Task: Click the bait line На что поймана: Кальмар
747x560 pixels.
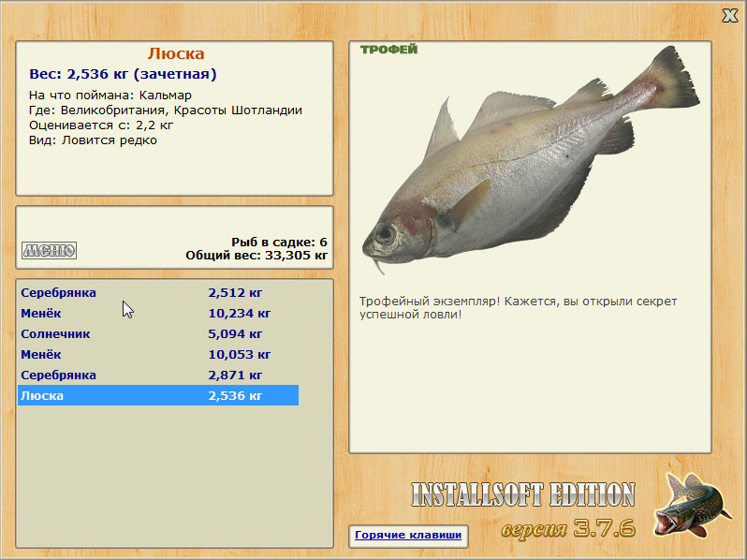Action: coord(110,96)
